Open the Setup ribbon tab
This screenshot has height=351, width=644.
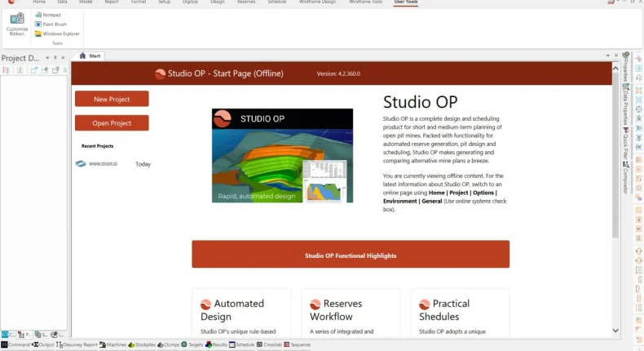coord(165,2)
